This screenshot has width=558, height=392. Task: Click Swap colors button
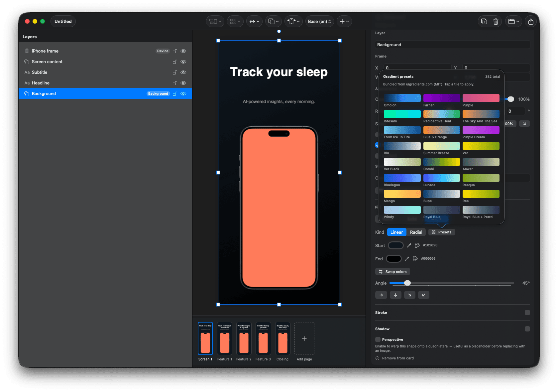[x=392, y=272]
